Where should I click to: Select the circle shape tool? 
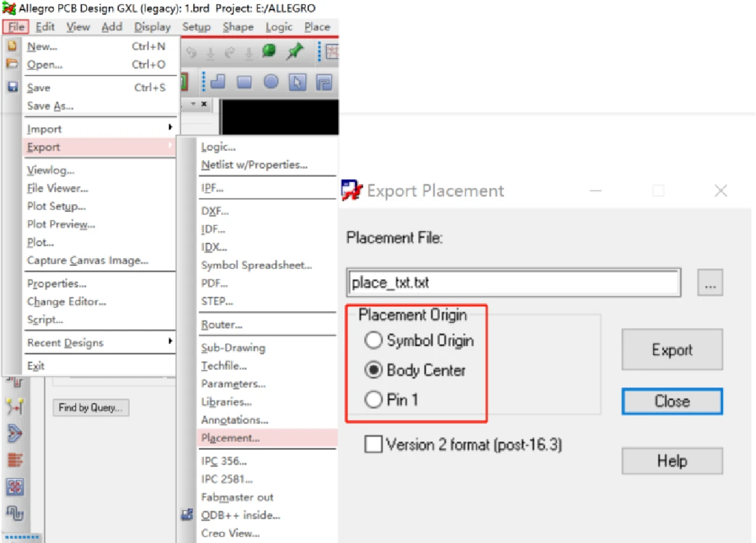point(271,82)
